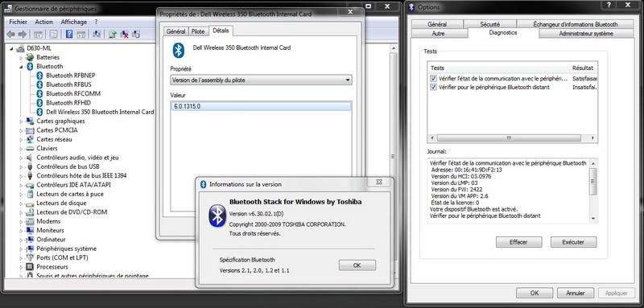This screenshot has width=644, height=308.
Task: Open the Propriété dropdown list
Action: (261, 80)
